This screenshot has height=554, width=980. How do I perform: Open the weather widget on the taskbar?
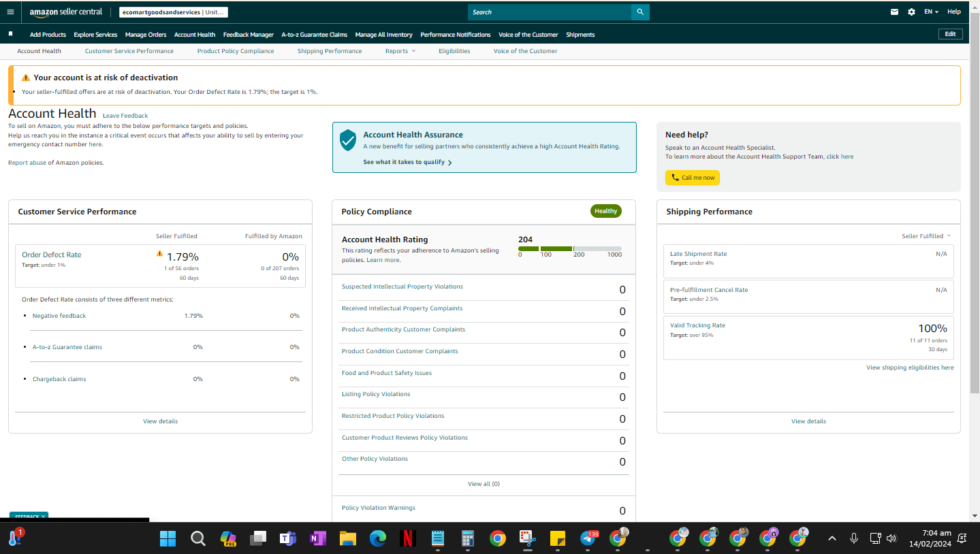(x=14, y=538)
